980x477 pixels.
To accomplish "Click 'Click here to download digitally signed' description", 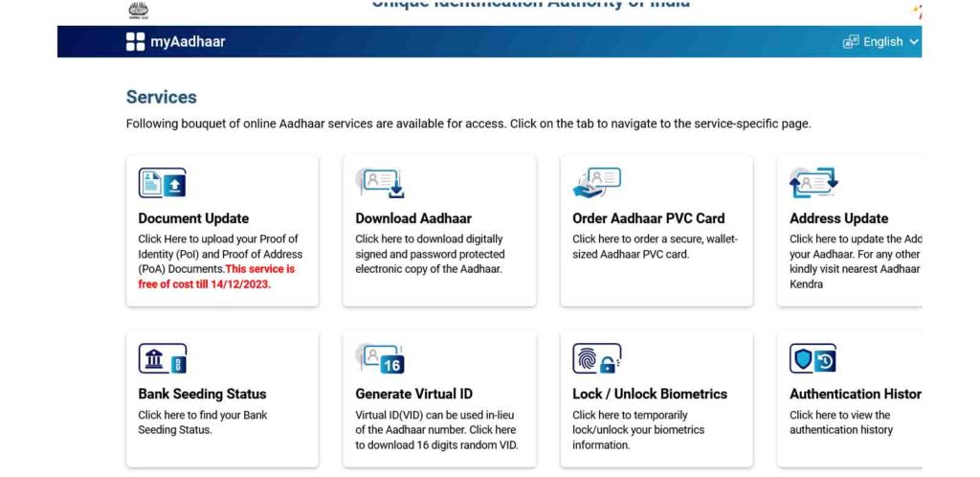I will [x=430, y=255].
